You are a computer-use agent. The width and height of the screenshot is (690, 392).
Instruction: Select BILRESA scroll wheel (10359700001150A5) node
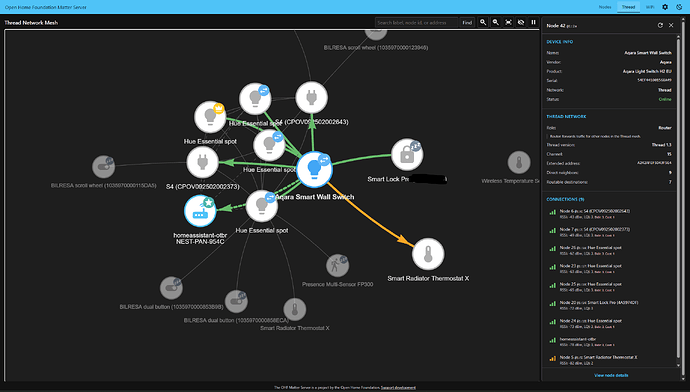point(103,167)
